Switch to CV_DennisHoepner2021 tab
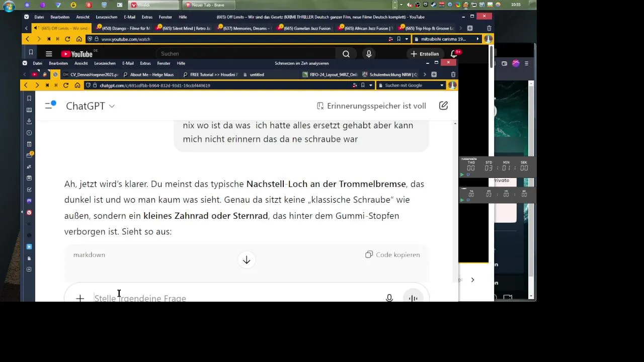 [x=91, y=74]
